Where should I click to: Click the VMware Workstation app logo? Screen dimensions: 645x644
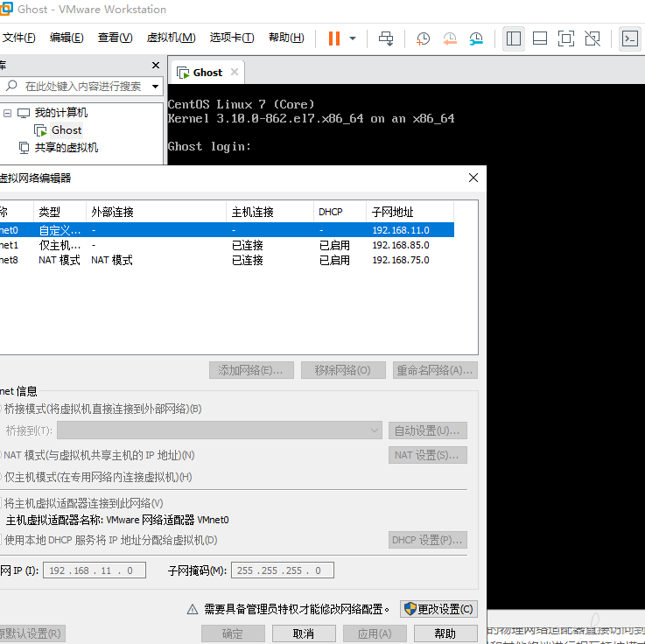click(x=6, y=9)
